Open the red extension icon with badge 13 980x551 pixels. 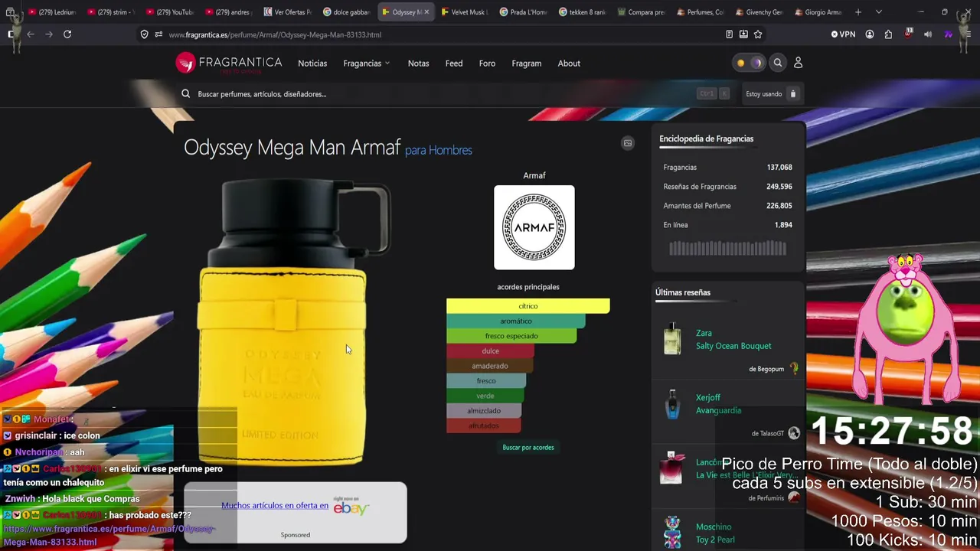908,34
